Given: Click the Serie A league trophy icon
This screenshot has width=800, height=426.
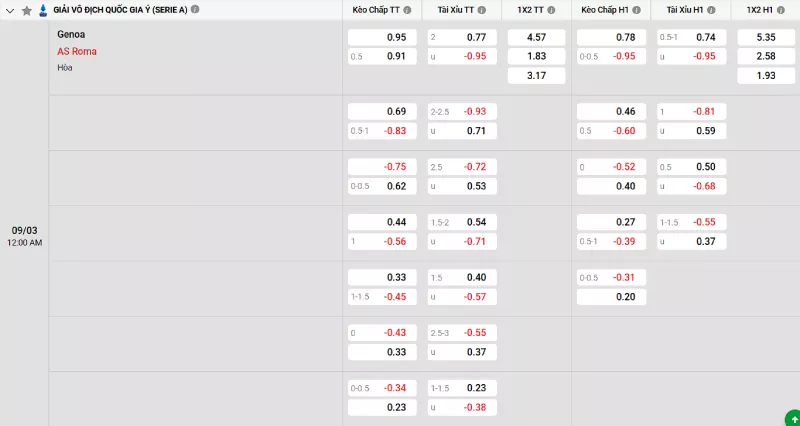Looking at the screenshot, I should point(42,10).
